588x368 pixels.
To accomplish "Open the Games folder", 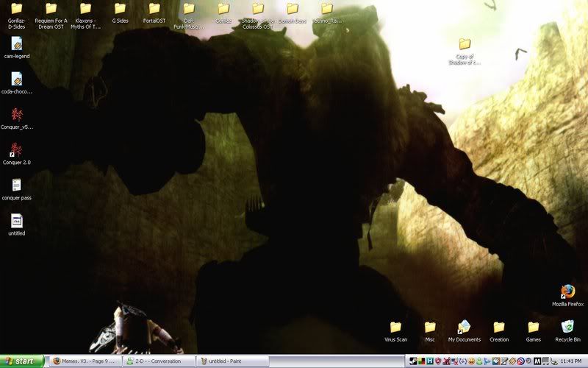I will pos(534,331).
